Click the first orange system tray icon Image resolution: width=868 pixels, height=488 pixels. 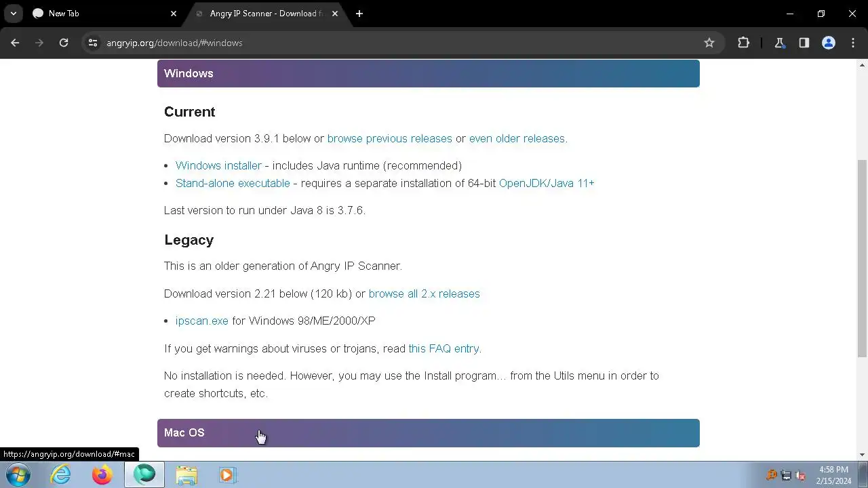(772, 476)
